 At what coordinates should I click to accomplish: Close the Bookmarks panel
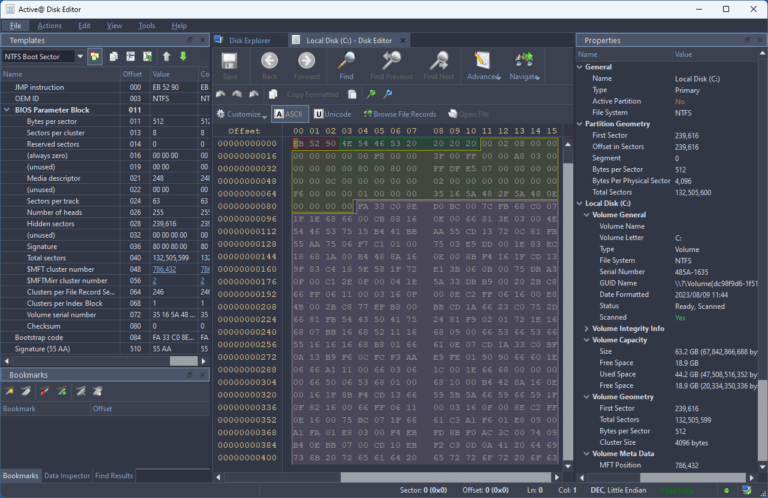202,375
